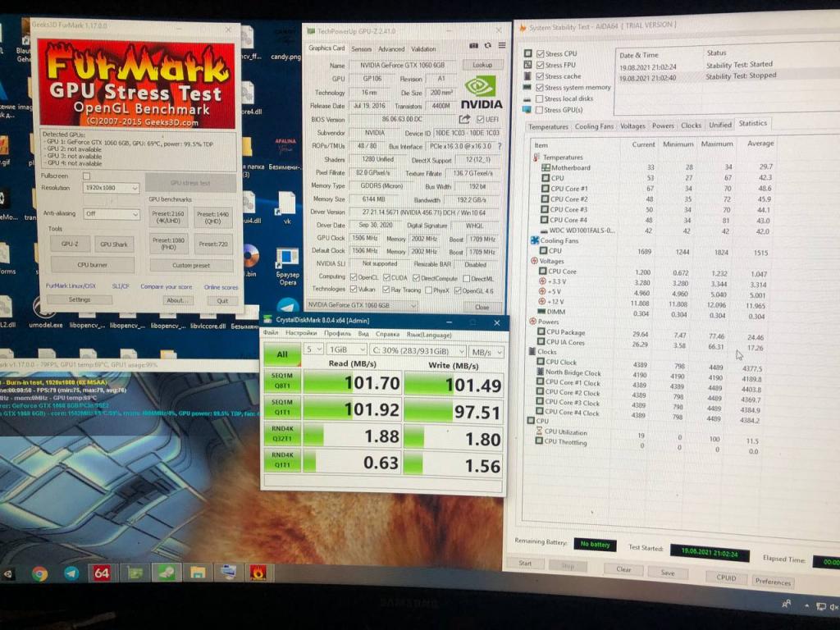Click the GPU-Z Lookup button
This screenshot has height=630, width=840.
(482, 65)
